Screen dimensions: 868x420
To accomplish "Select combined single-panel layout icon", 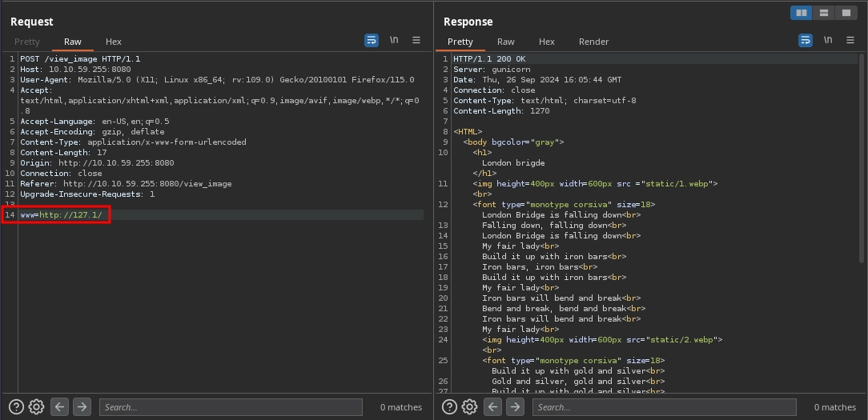I will [x=845, y=13].
